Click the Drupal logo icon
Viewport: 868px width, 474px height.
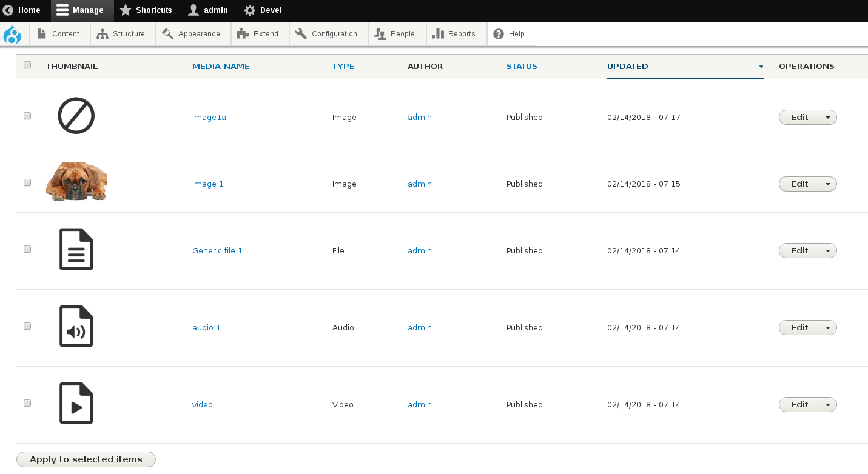(x=12, y=35)
